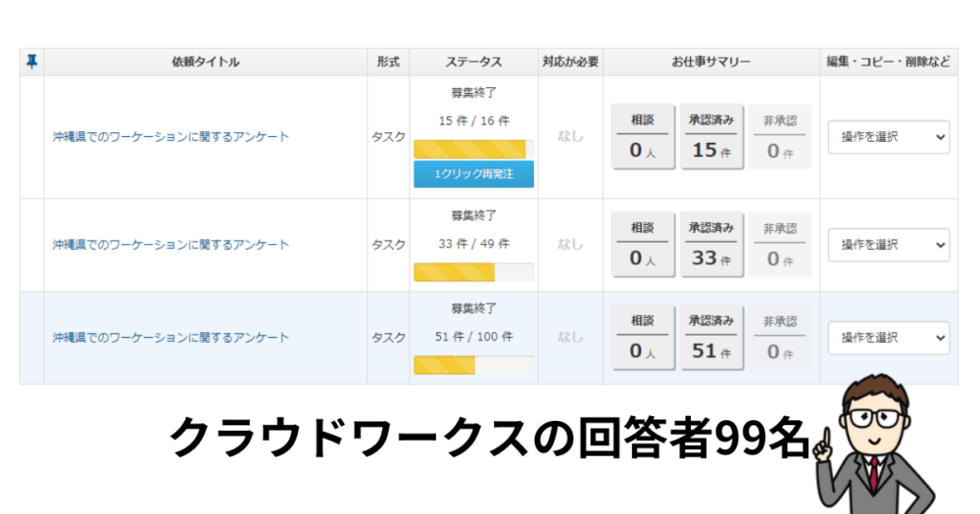This screenshot has height=514, width=980.
Task: Click 非承認 0件 box in the 51件 row
Action: pyautogui.click(x=780, y=337)
